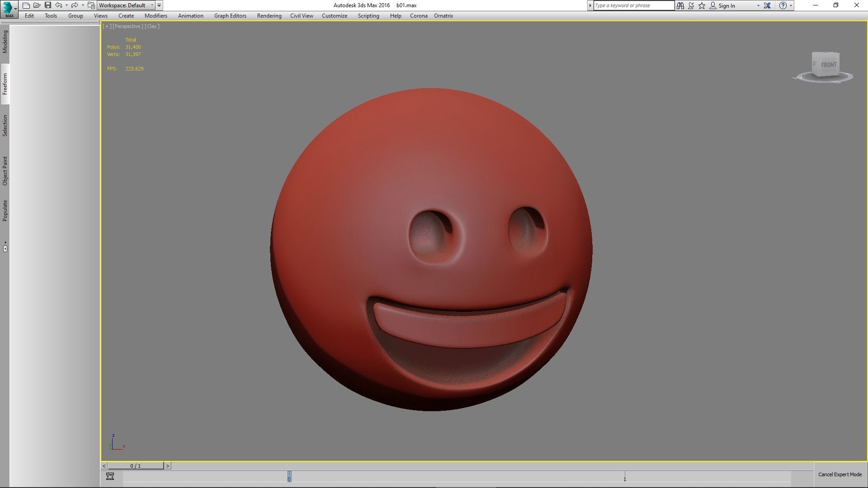Viewport: 868px width, 488px height.
Task: Open the Workspace: Default dropdown
Action: [126, 5]
